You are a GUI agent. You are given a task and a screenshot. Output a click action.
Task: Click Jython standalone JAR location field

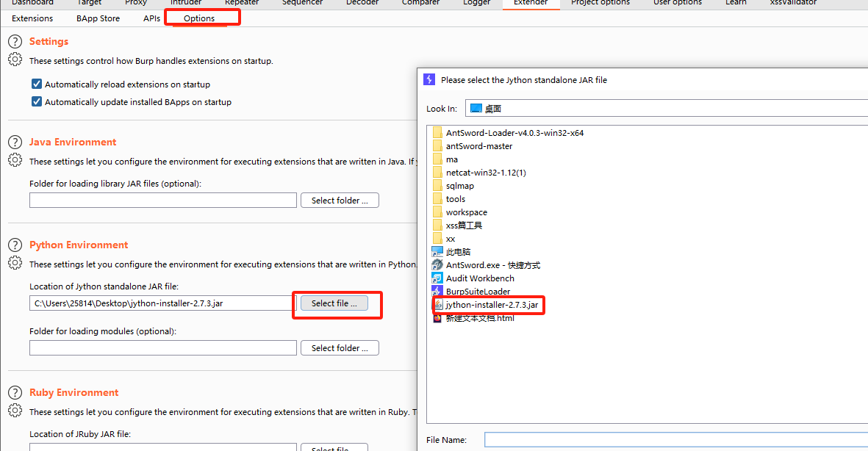click(x=163, y=303)
